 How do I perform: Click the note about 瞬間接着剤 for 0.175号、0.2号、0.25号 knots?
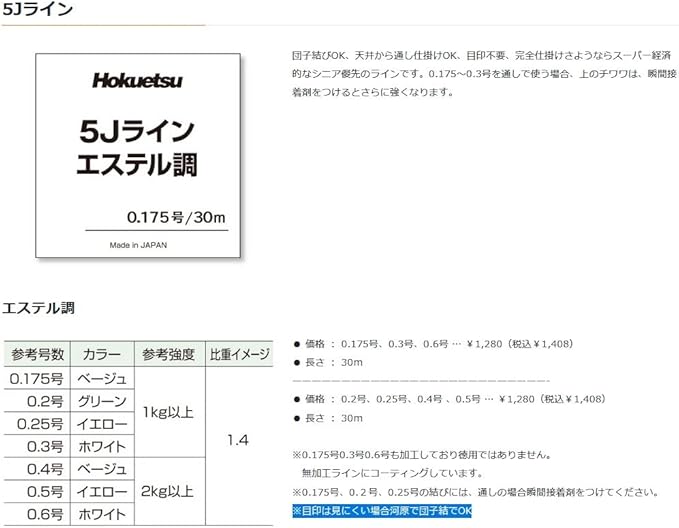pos(476,492)
